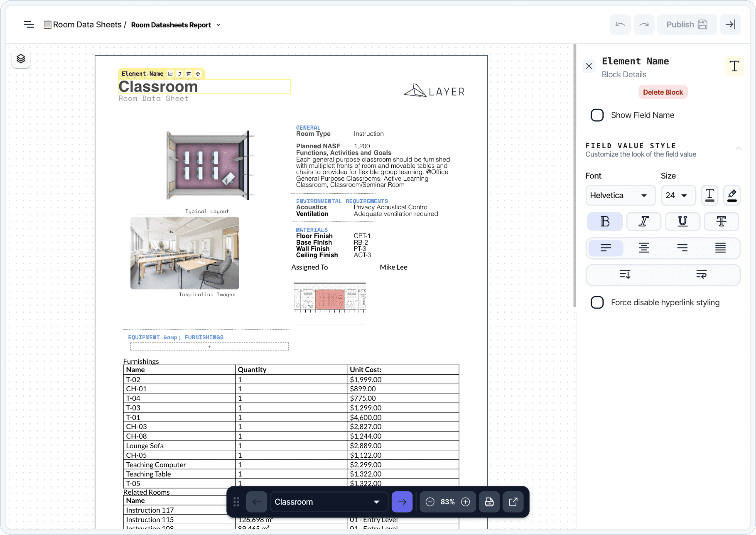Viewport: 756px width, 535px height.
Task: Enable the Show Field Name checkbox
Action: pos(597,115)
